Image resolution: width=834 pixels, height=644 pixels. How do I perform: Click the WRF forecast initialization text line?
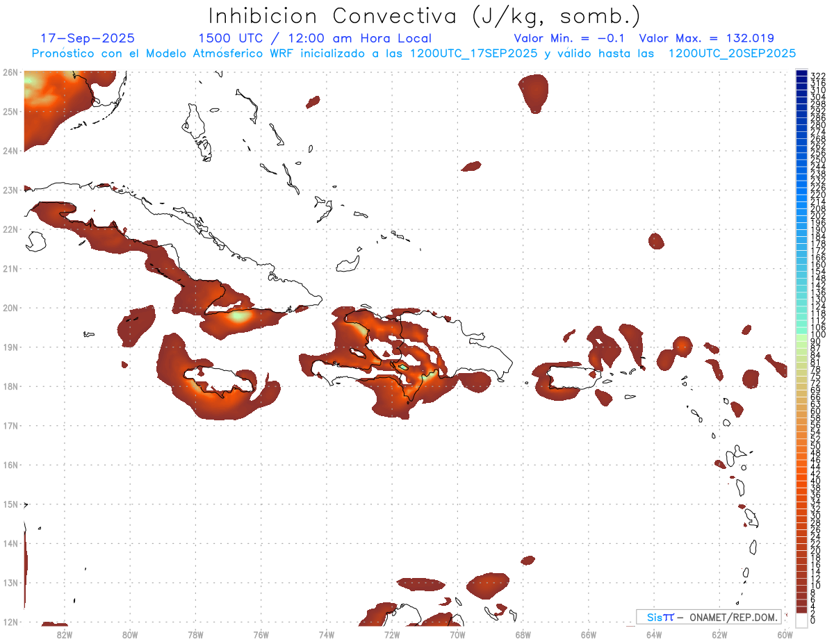(414, 53)
